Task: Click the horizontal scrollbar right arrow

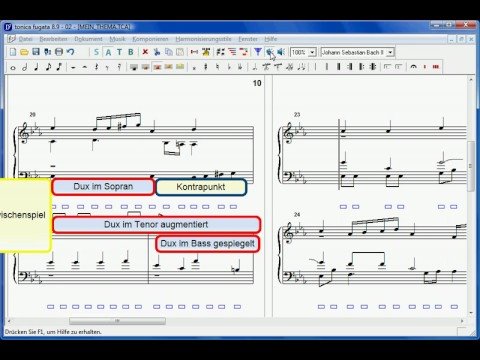Action: [x=462, y=321]
